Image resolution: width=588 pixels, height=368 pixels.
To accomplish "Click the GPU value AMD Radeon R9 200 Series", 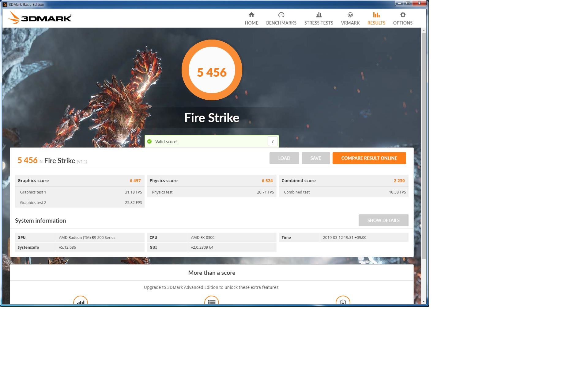I will (87, 237).
